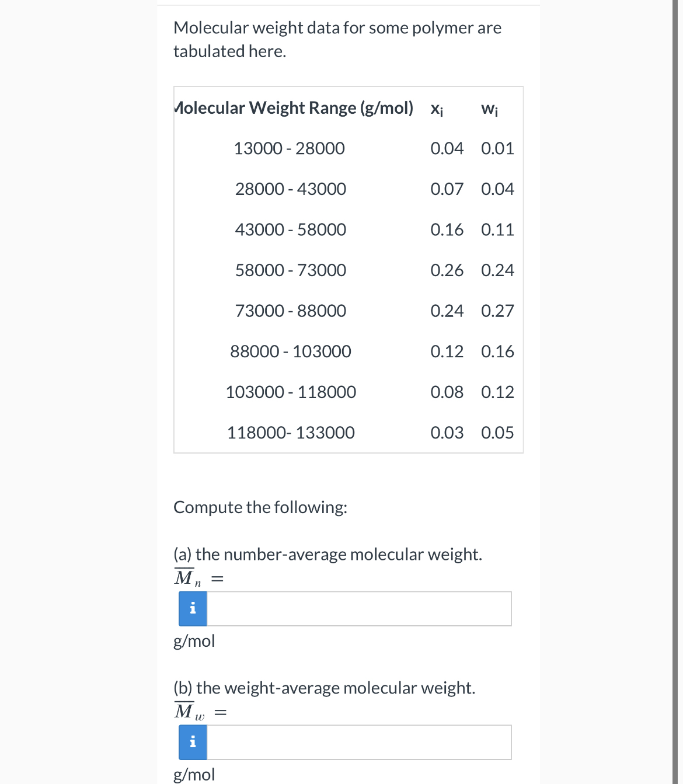Select the 13000 - 28000 table row
This screenshot has width=683, height=784.
click(x=289, y=148)
